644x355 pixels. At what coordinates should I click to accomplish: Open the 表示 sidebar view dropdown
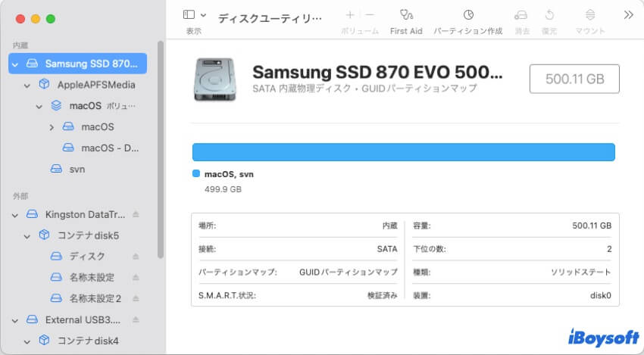(194, 15)
